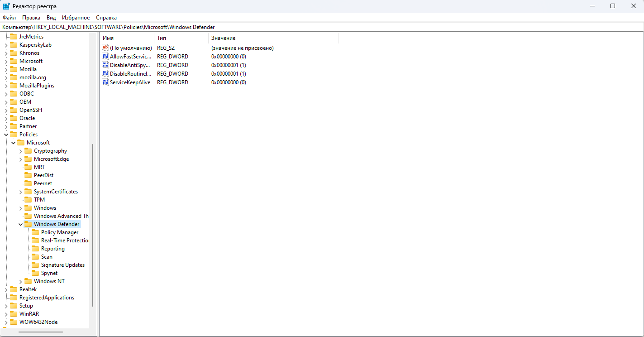
Task: Click the TPM folder icon
Action: coord(28,199)
